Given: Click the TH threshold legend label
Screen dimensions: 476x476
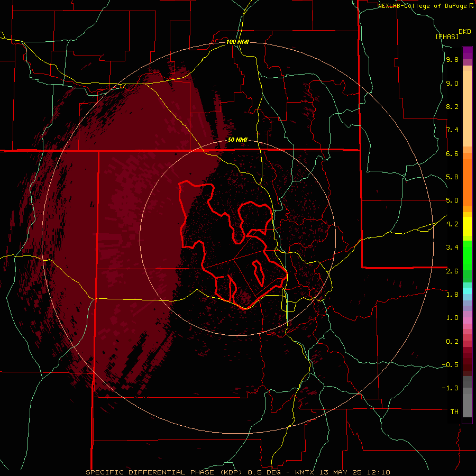Looking at the screenshot, I should coord(454,412).
